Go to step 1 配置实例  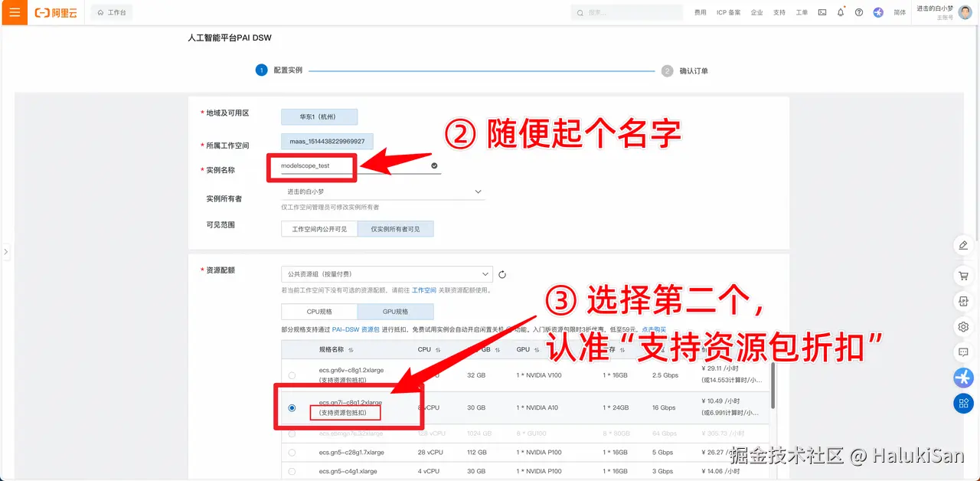click(279, 70)
